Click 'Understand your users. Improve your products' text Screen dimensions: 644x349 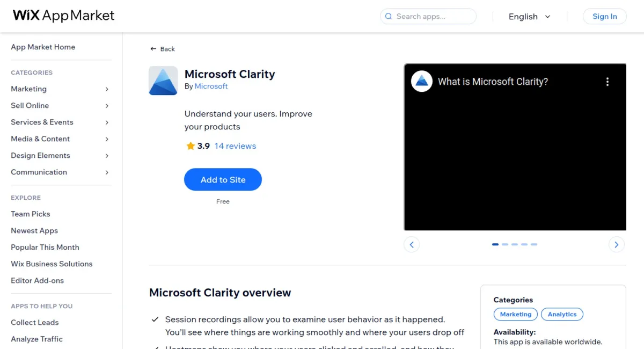coord(248,120)
